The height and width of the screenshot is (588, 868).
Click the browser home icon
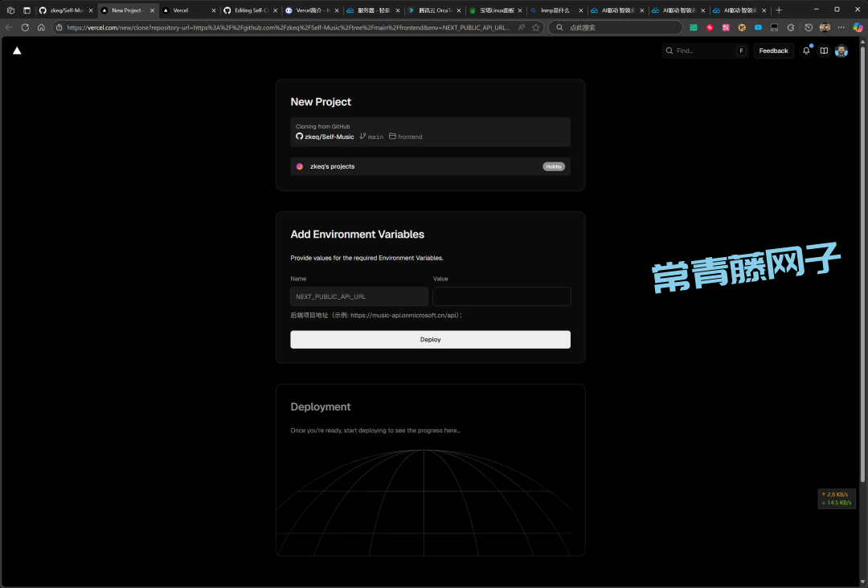click(41, 27)
